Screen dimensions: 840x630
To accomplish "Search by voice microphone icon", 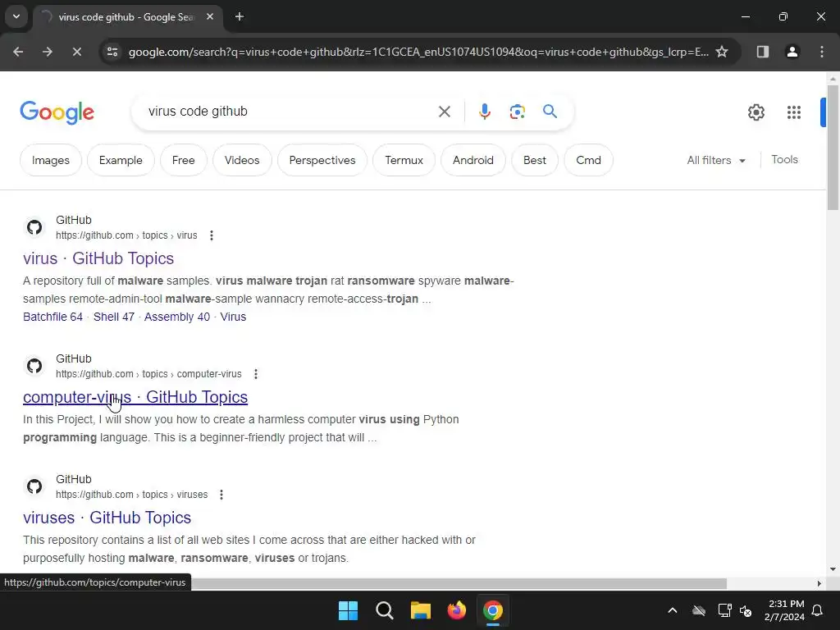I will [484, 112].
